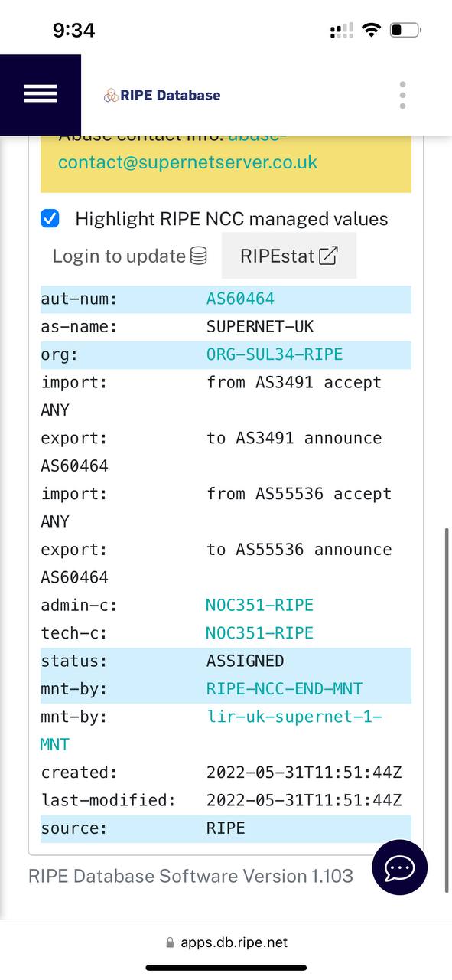452x980 pixels.
Task: Tap the apps.db.ripe.net address bar
Action: 226,942
